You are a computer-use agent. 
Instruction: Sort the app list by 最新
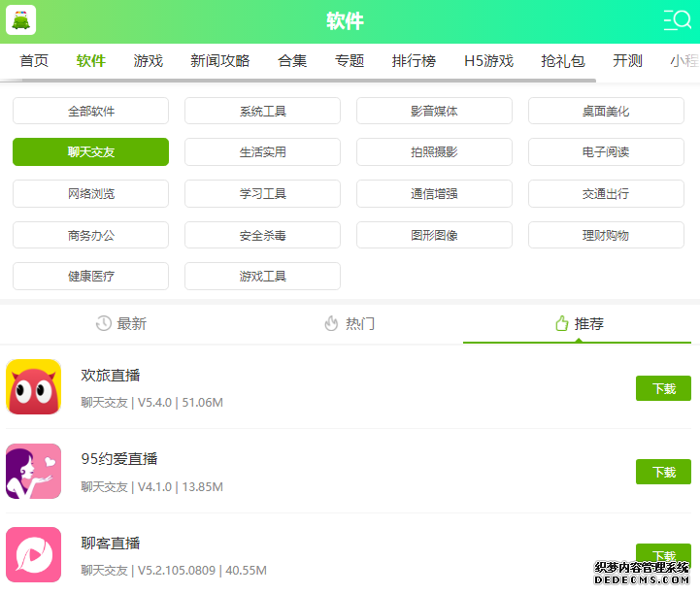pos(121,323)
